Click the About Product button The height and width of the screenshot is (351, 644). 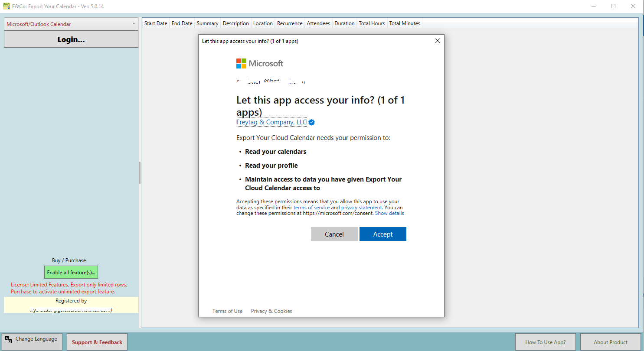pyautogui.click(x=611, y=342)
